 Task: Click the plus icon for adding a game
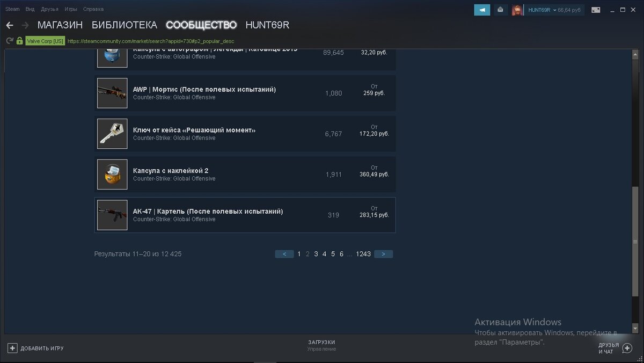(12, 348)
